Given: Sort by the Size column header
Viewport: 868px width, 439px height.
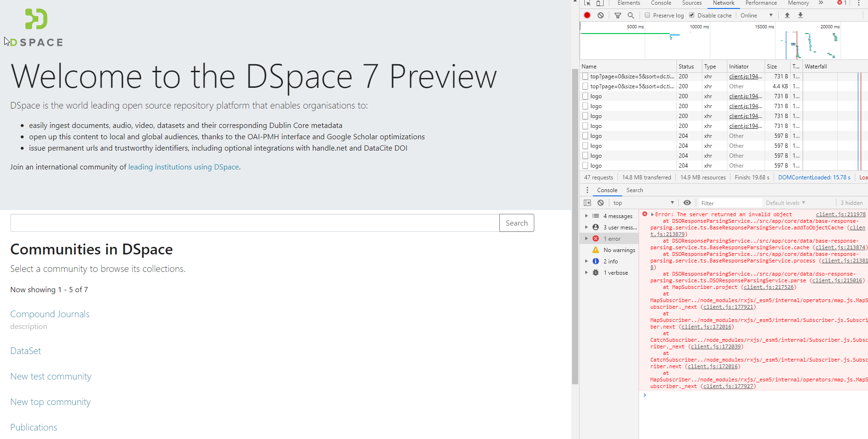Looking at the screenshot, I should click(777, 67).
